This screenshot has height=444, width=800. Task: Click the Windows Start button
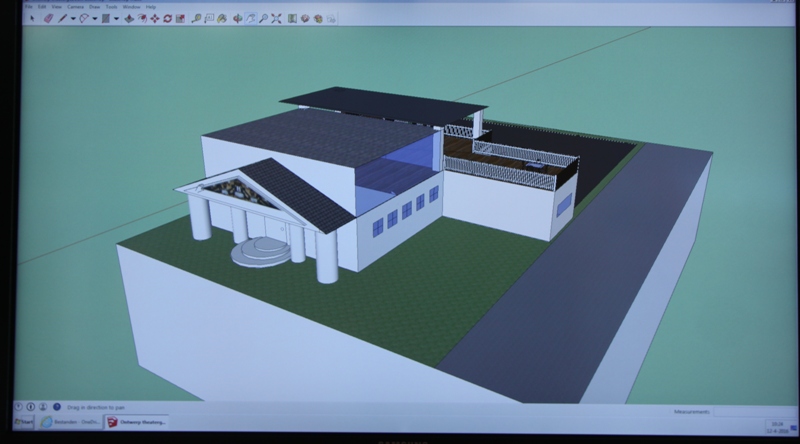click(x=24, y=422)
